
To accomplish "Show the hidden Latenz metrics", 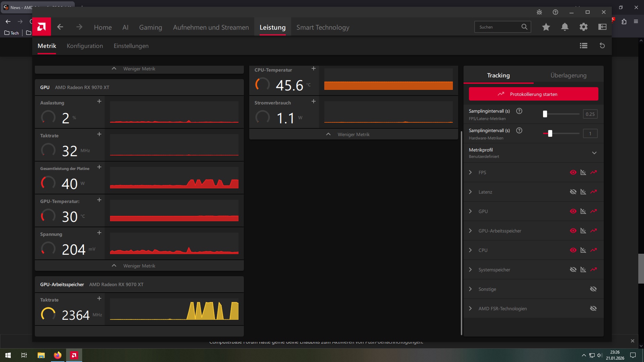I will 573,192.
